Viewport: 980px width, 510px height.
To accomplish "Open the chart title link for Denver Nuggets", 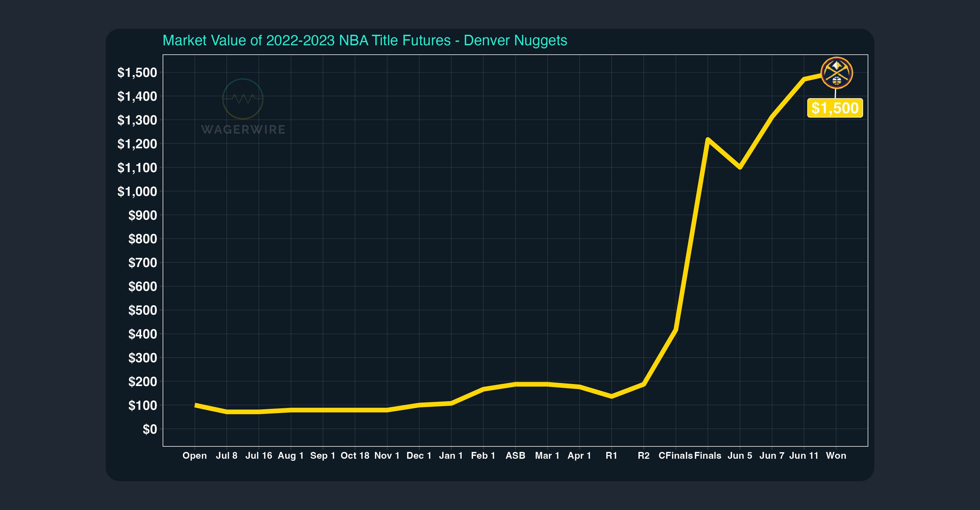I will coord(365,40).
